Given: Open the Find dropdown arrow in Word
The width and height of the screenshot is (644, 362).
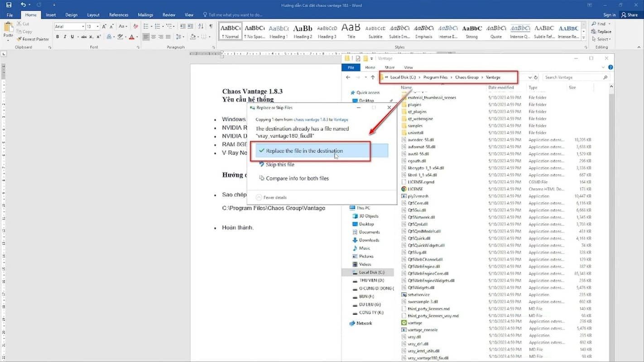Looking at the screenshot, I should (x=610, y=24).
